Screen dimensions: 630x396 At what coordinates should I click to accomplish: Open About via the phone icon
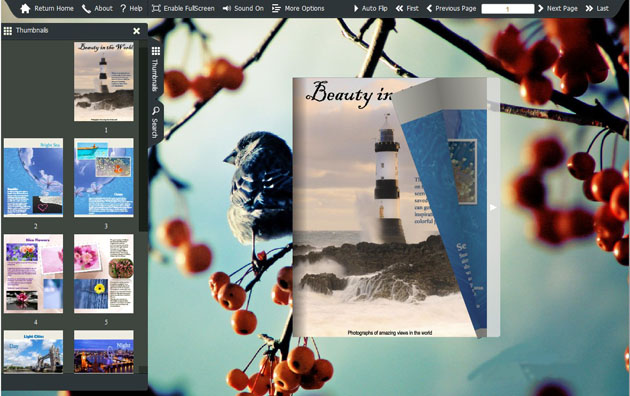coord(86,8)
